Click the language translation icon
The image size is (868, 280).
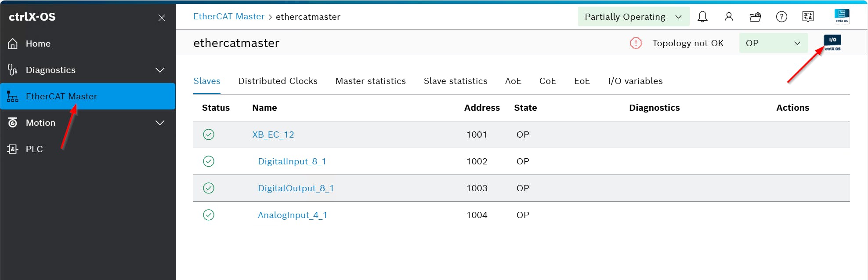click(x=808, y=17)
